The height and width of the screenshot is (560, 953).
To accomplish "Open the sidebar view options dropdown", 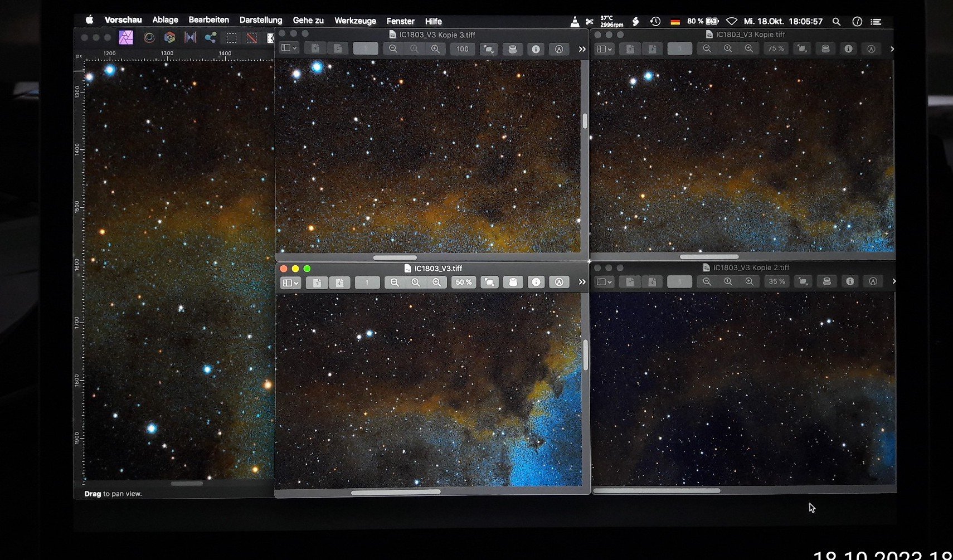I will click(295, 282).
